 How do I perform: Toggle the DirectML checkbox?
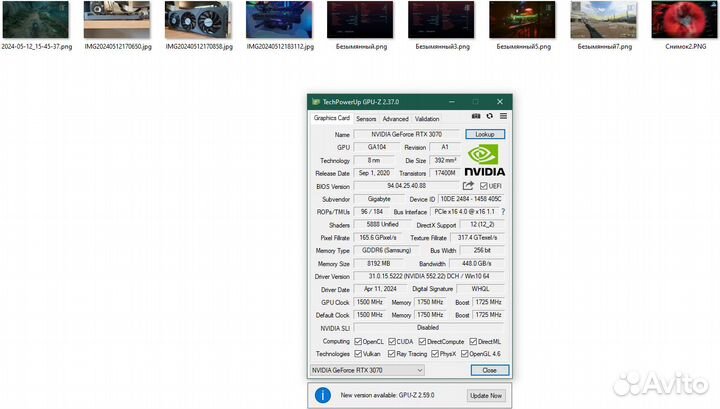[x=473, y=342]
